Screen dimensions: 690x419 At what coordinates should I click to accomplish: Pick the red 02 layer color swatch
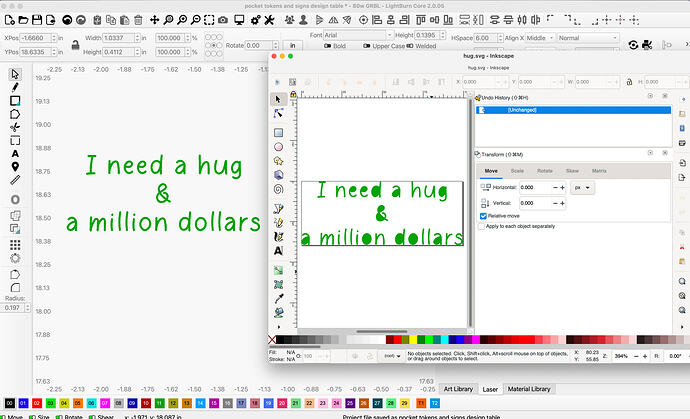point(37,404)
